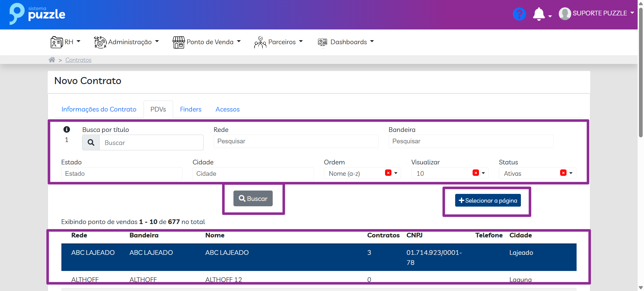644x291 pixels.
Task: Open help via the question mark icon
Action: click(519, 14)
